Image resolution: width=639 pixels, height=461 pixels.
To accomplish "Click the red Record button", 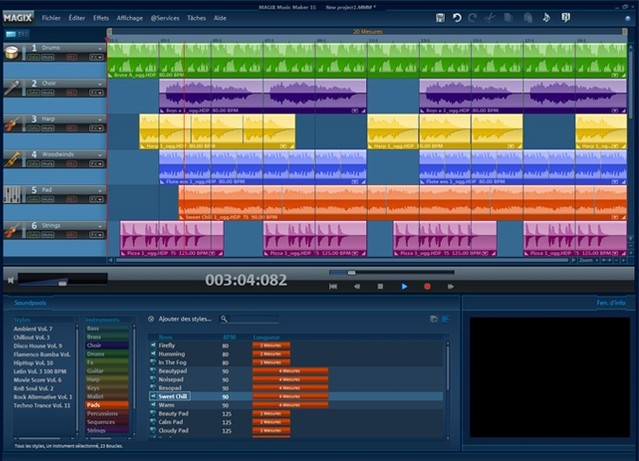I will pos(427,287).
